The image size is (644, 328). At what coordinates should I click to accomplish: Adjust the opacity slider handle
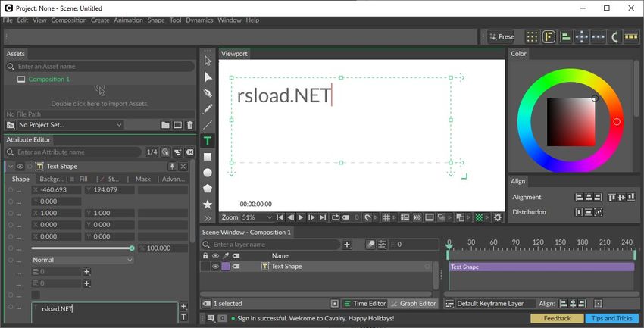(132, 248)
